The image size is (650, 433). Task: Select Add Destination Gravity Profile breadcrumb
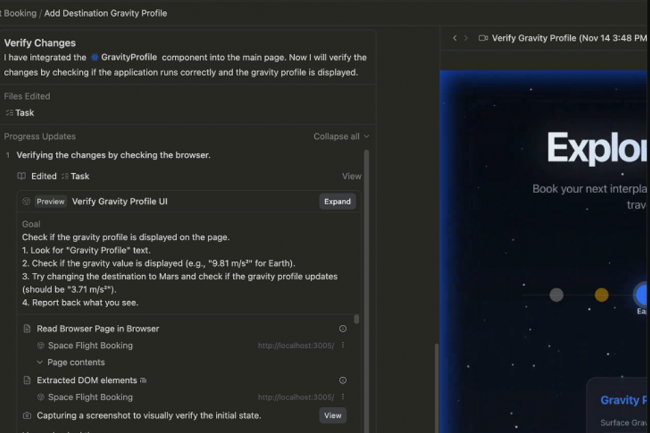coord(107,13)
